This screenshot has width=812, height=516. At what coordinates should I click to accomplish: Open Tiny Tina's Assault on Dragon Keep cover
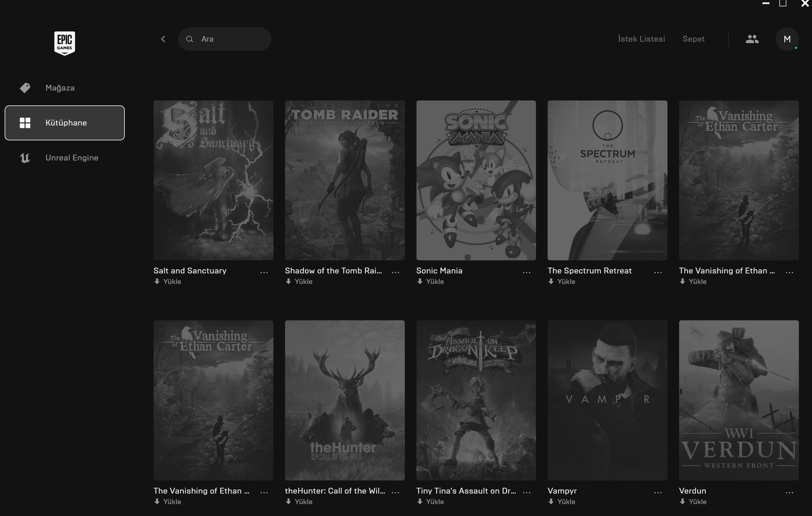[x=476, y=400]
